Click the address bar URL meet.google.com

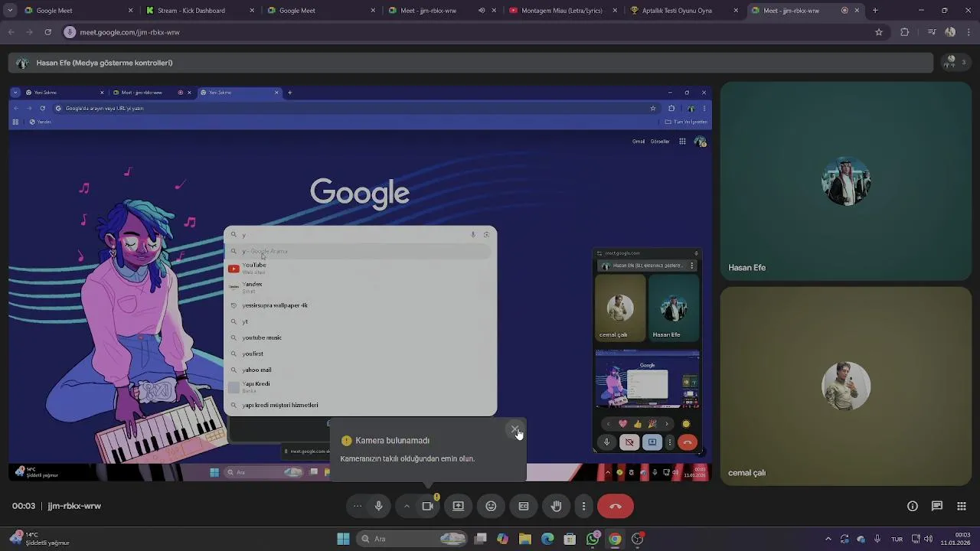[x=130, y=32]
